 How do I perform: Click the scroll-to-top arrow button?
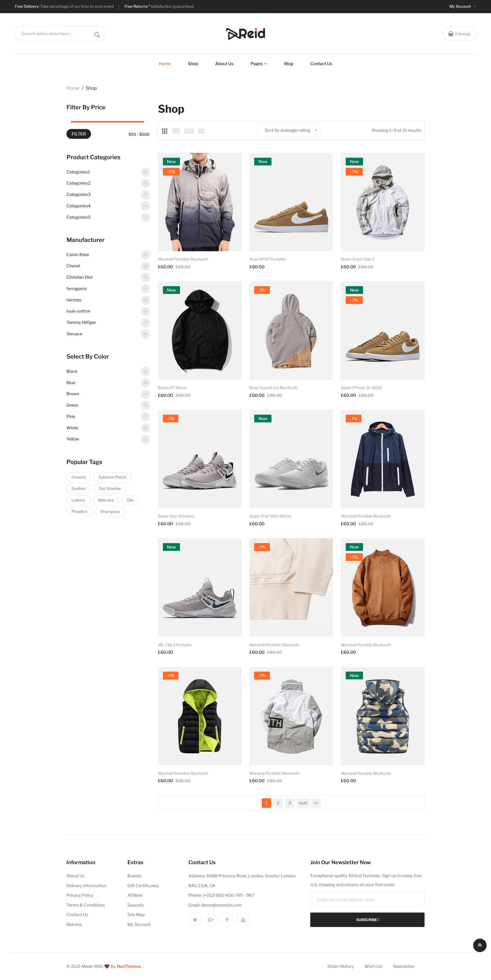[x=480, y=945]
